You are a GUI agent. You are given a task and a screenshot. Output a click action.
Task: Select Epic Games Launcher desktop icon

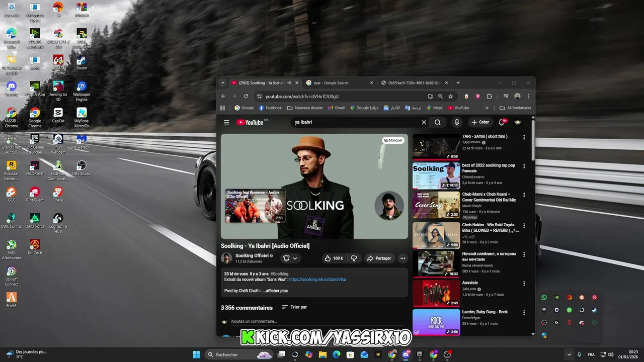pos(35,144)
